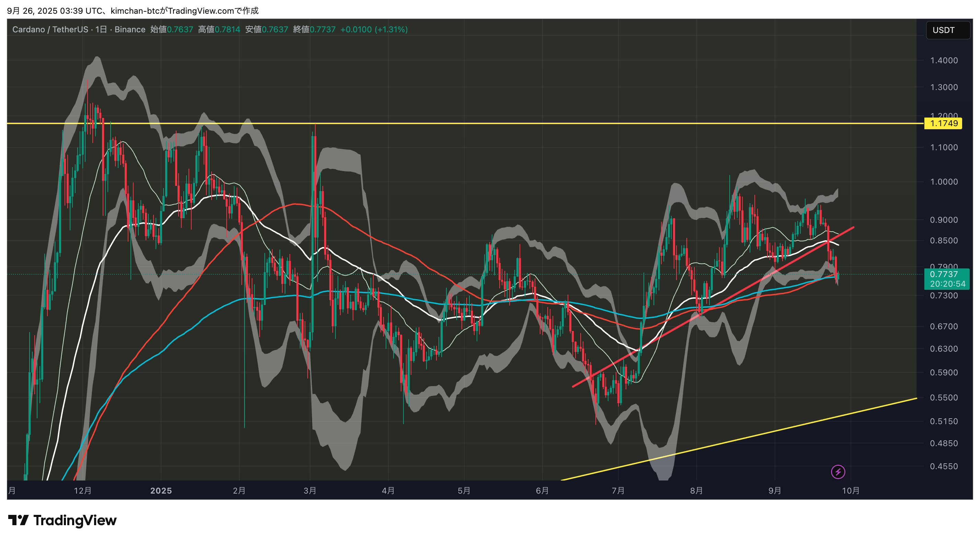Click the 1.4000 price scale label

pyautogui.click(x=944, y=60)
